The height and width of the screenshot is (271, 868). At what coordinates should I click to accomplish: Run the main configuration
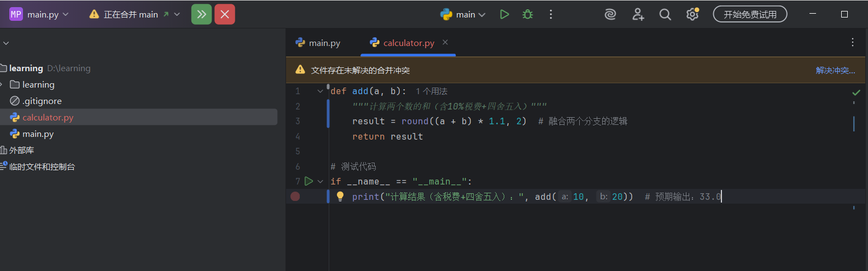pyautogui.click(x=504, y=15)
